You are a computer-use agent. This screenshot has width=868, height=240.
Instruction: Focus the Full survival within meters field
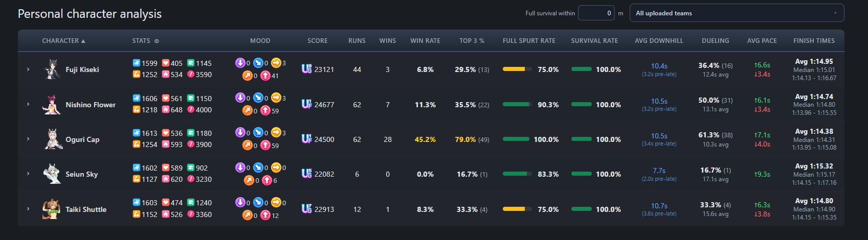coord(596,13)
